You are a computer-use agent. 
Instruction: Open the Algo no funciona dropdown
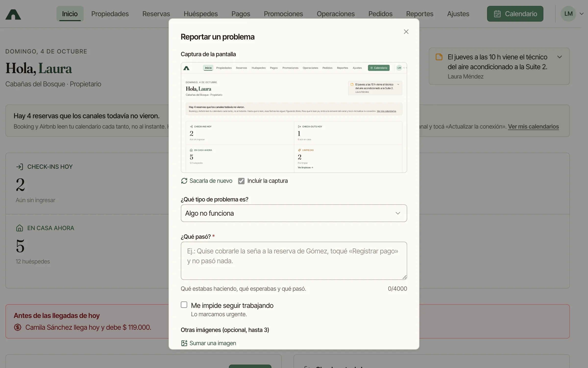point(294,213)
